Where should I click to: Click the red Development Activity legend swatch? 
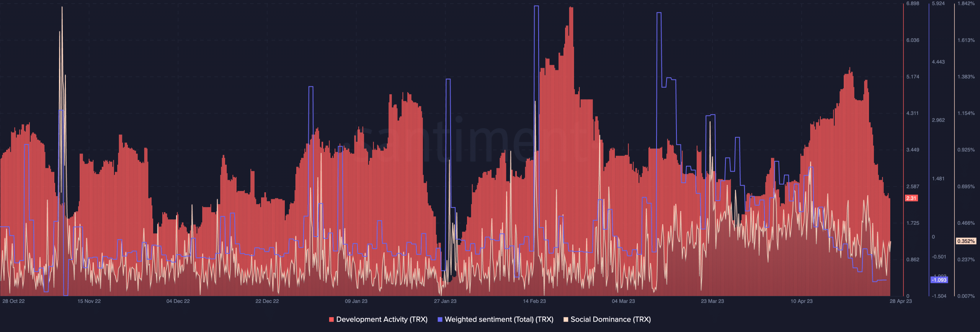[332, 319]
